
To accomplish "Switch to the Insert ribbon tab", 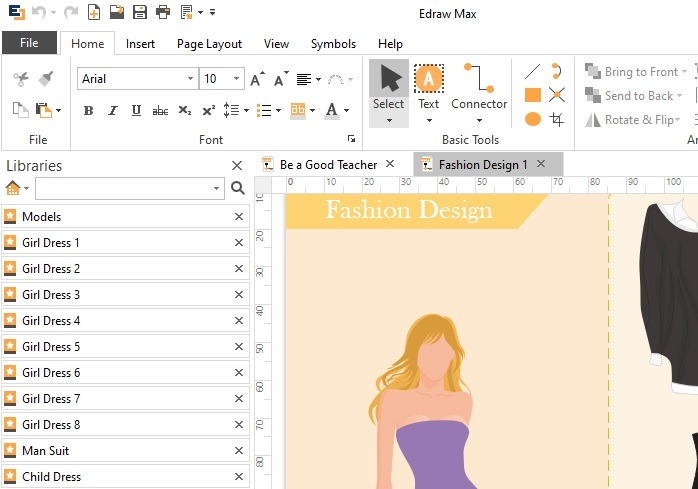I will coord(140,44).
